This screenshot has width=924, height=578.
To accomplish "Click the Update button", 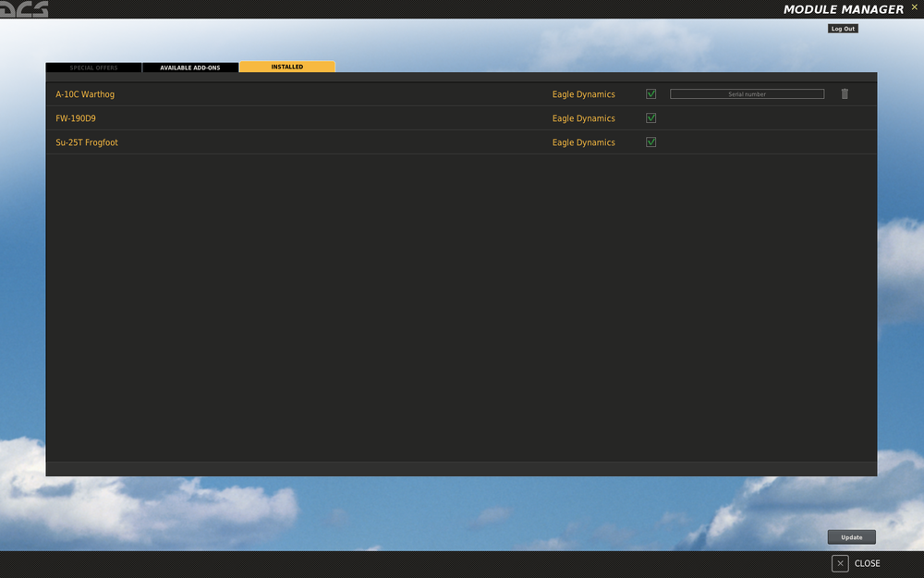I will (852, 536).
